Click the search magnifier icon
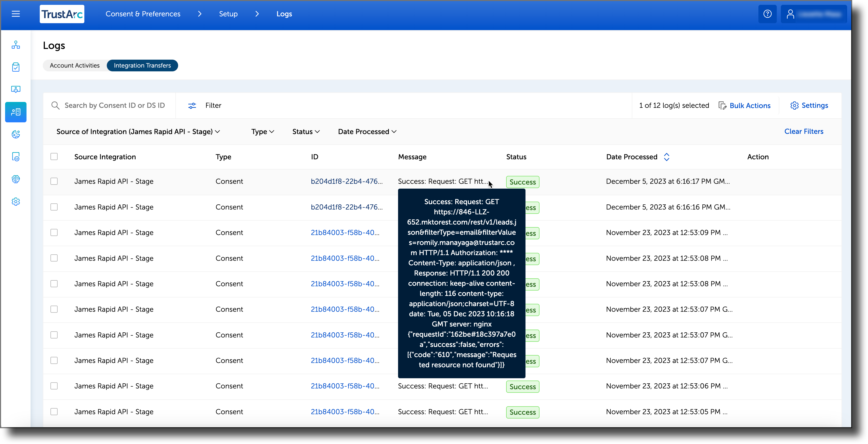Screen dimensions: 868x444 click(x=55, y=106)
